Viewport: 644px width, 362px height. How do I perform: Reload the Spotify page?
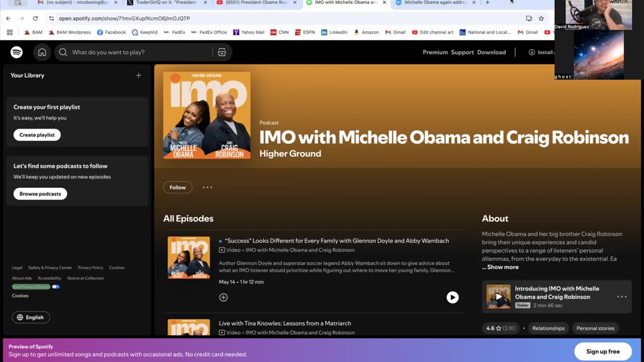tap(35, 18)
